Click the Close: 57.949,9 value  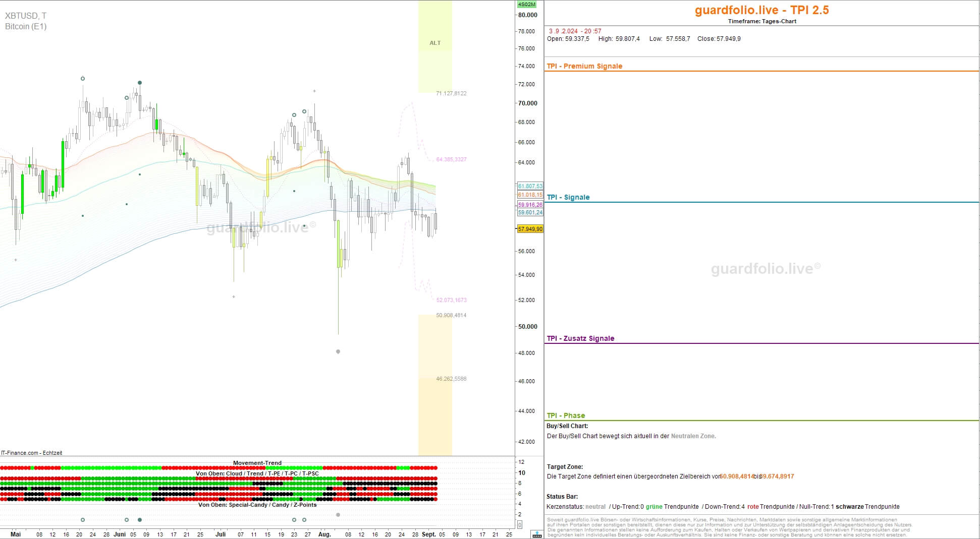tap(719, 39)
